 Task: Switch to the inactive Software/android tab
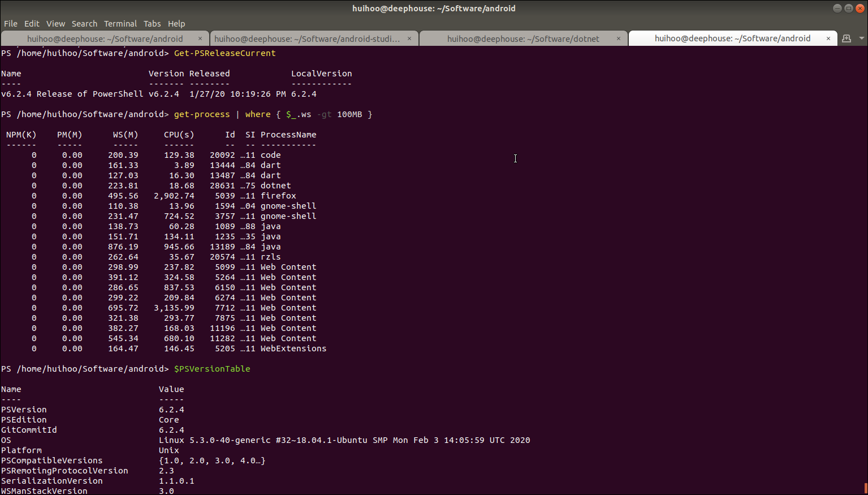[105, 38]
